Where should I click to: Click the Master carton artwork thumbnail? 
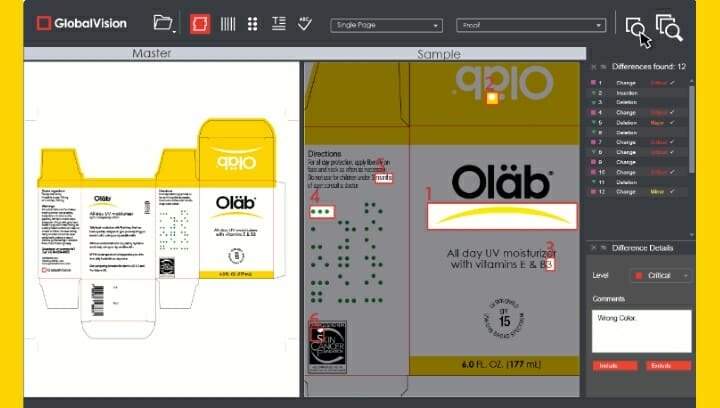162,229
